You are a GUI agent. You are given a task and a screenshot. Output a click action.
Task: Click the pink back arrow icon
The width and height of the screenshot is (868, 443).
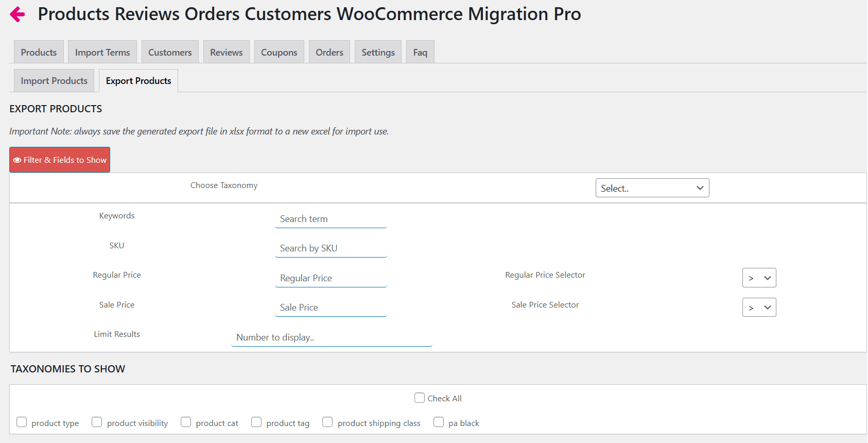pos(18,14)
